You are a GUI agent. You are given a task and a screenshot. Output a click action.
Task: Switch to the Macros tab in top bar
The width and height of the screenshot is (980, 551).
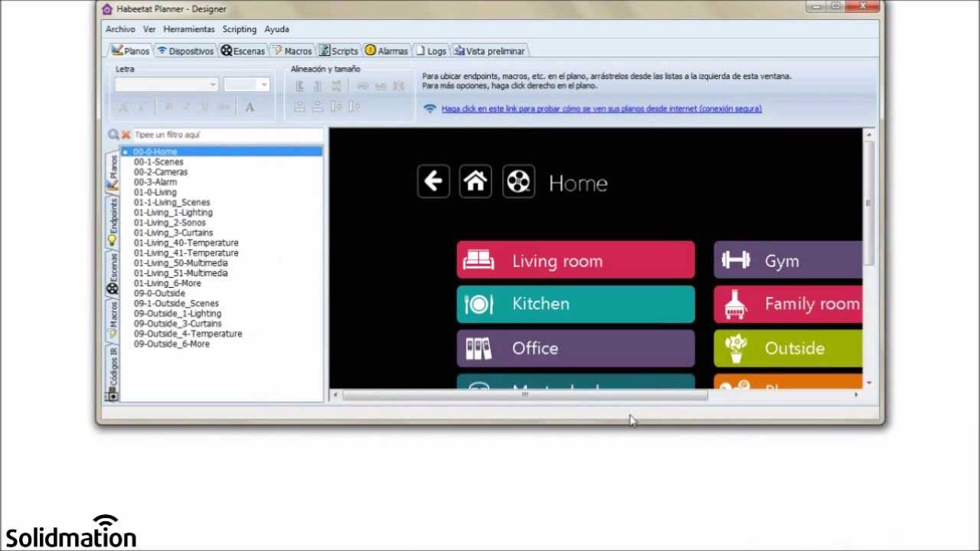(x=292, y=51)
